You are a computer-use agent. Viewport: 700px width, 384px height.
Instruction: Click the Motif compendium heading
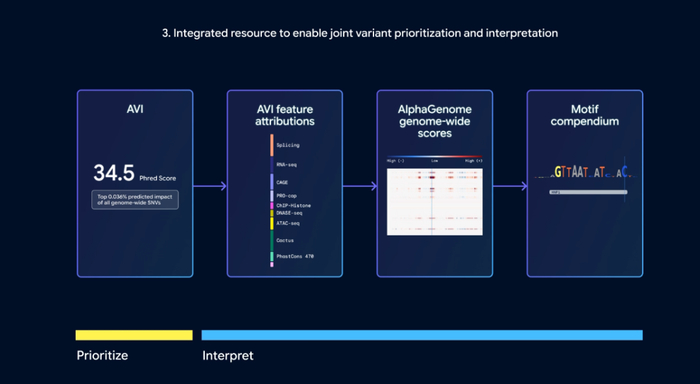point(585,115)
